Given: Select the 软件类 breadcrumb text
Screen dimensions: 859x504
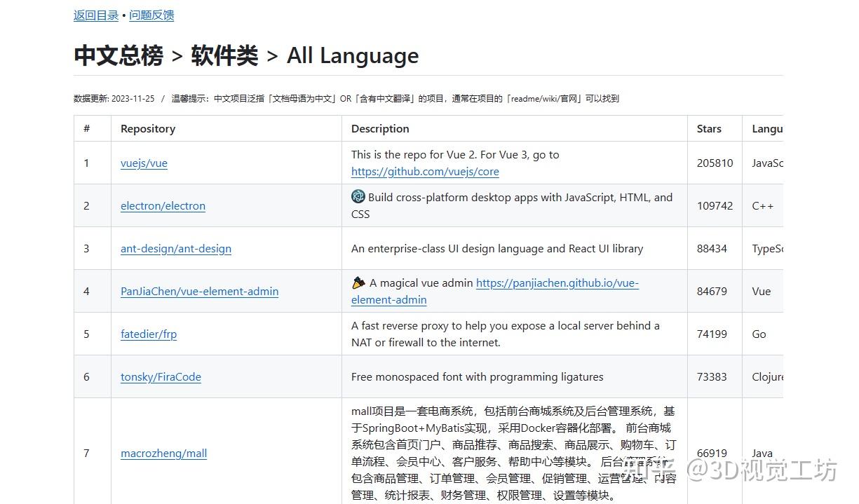Looking at the screenshot, I should point(223,55).
